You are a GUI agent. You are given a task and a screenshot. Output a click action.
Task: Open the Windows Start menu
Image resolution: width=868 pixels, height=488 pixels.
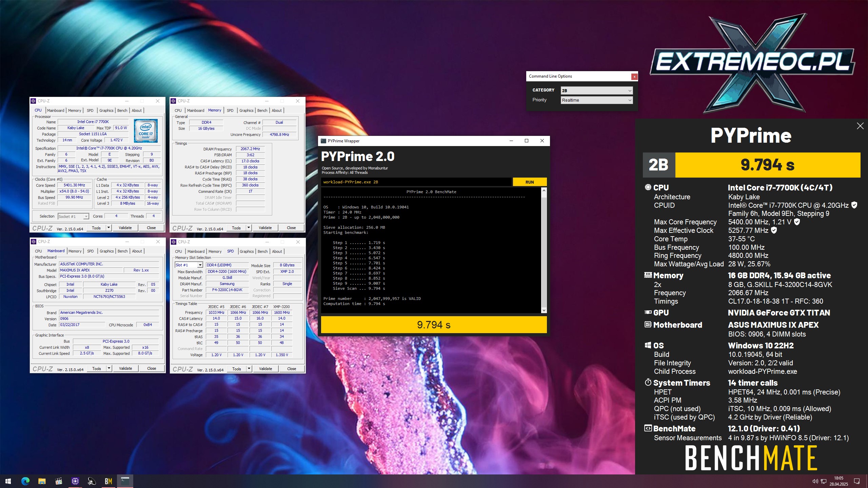click(x=8, y=481)
